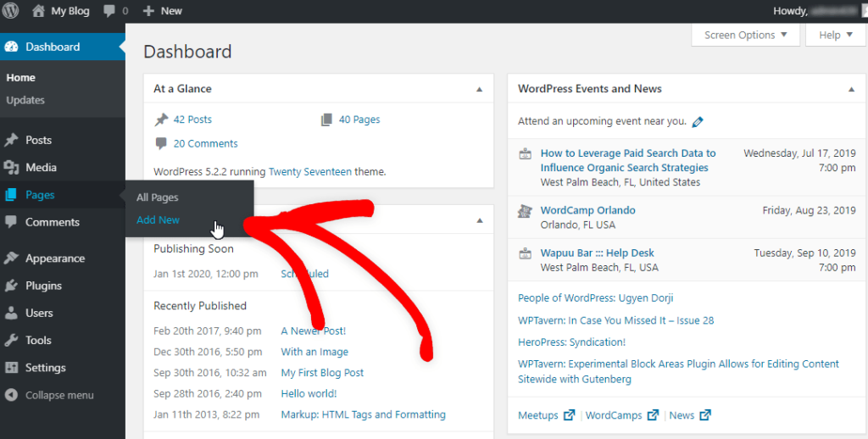Click the Tools wrench icon
The width and height of the screenshot is (868, 439).
pyautogui.click(x=11, y=340)
